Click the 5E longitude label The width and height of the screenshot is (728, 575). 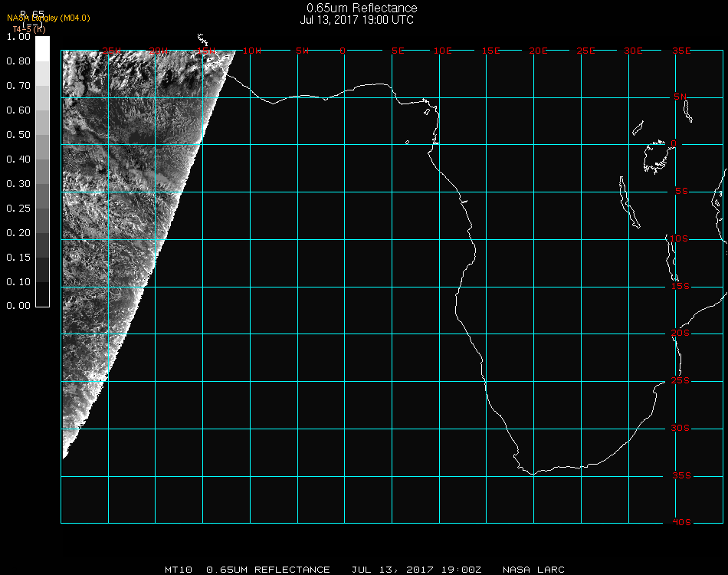(x=398, y=51)
